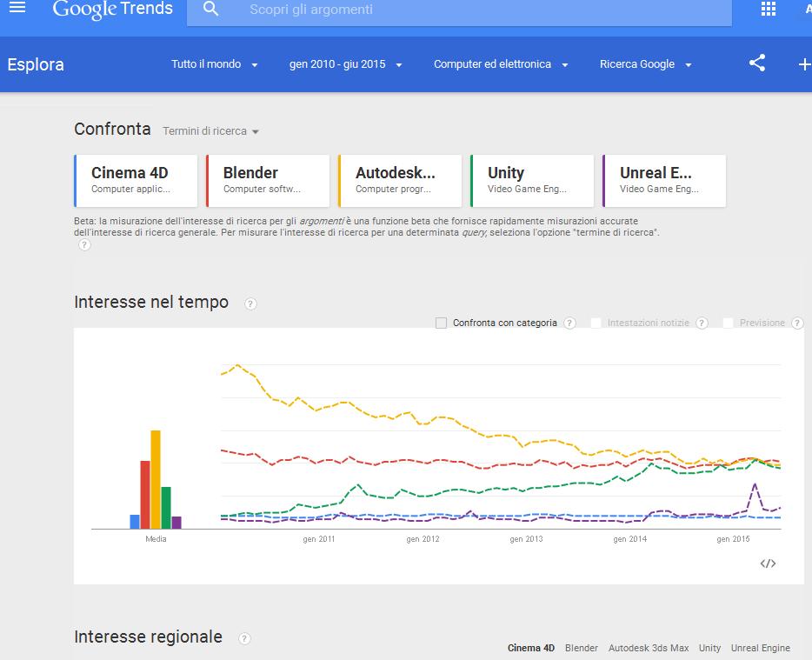Open the Google apps grid
The height and width of the screenshot is (660, 812).
[x=768, y=9]
